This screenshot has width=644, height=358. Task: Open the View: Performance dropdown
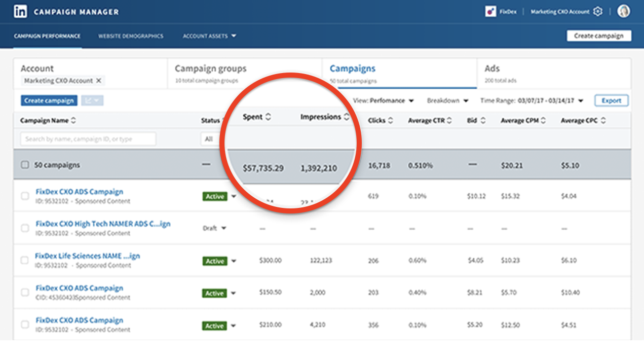(384, 100)
